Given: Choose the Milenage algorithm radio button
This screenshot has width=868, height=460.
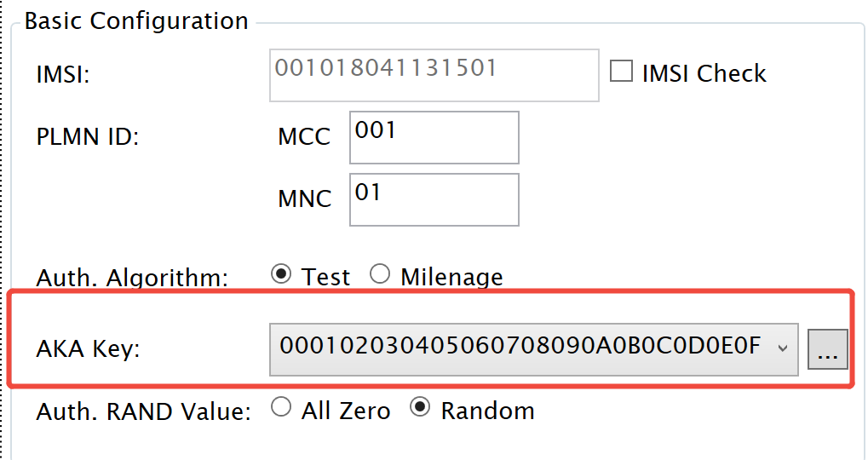Looking at the screenshot, I should [x=380, y=275].
